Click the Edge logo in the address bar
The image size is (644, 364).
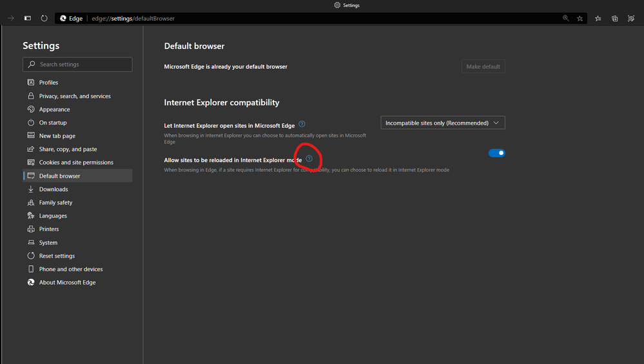(63, 18)
